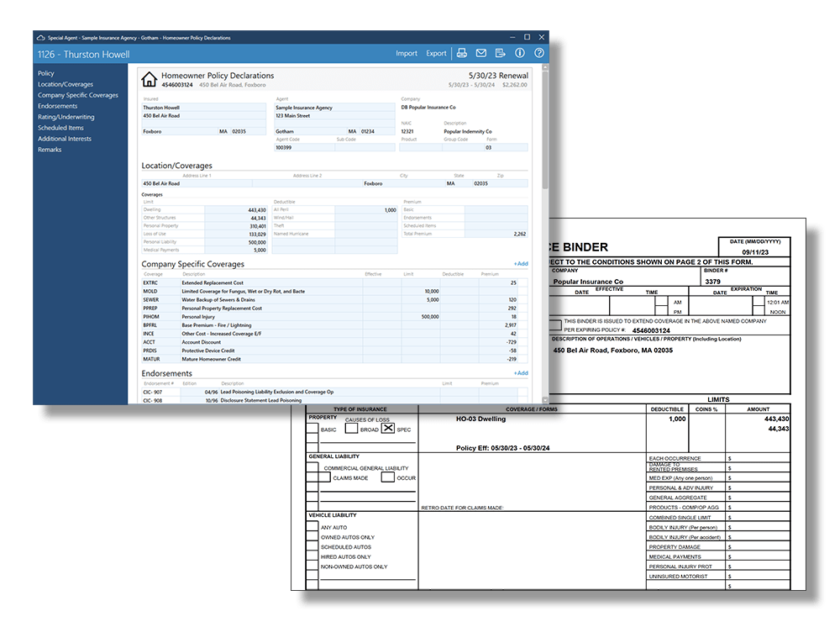This screenshot has height=622, width=840.
Task: Uncheck the SPEC causes of loss box
Action: click(x=388, y=429)
